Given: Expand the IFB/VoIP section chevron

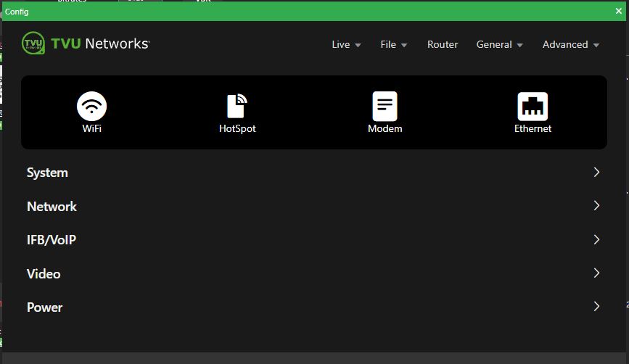Looking at the screenshot, I should tap(596, 239).
